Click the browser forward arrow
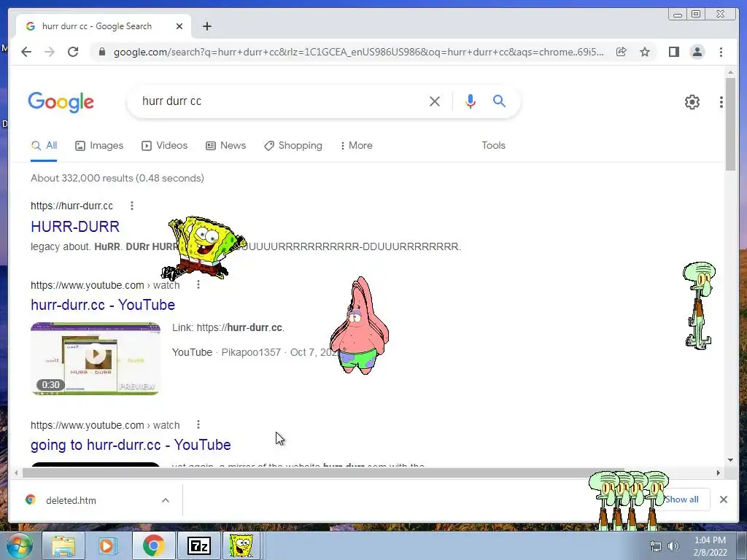Viewport: 747px width, 560px height. coord(50,52)
